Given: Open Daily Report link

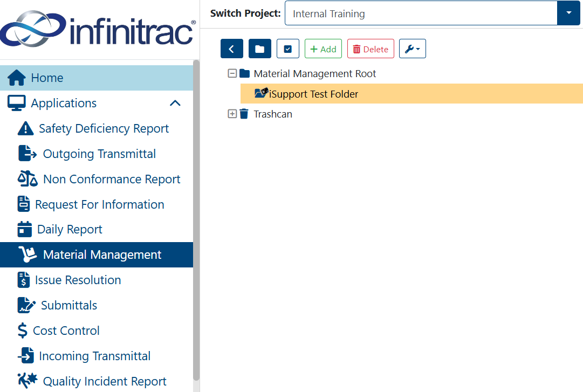Looking at the screenshot, I should [x=70, y=230].
